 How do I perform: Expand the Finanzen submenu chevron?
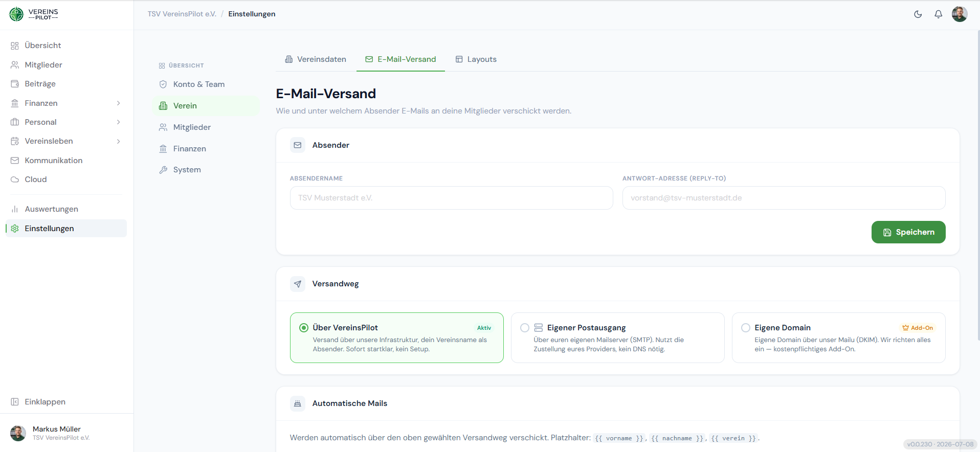119,103
